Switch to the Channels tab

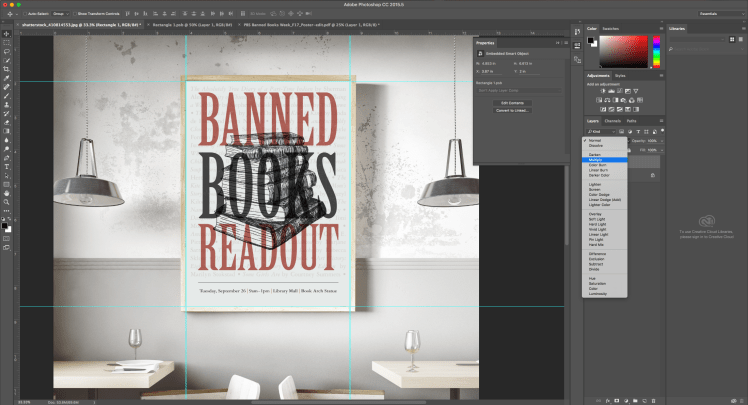[613, 121]
